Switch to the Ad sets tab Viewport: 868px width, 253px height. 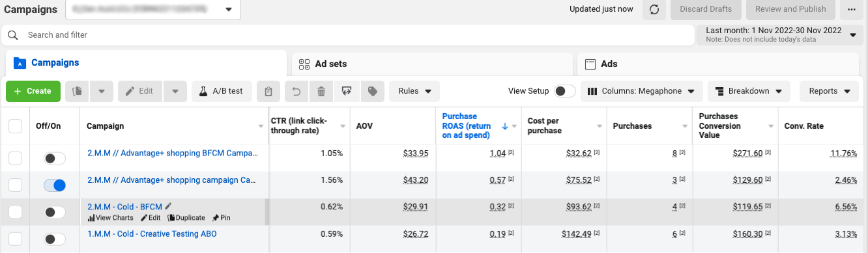coord(431,64)
